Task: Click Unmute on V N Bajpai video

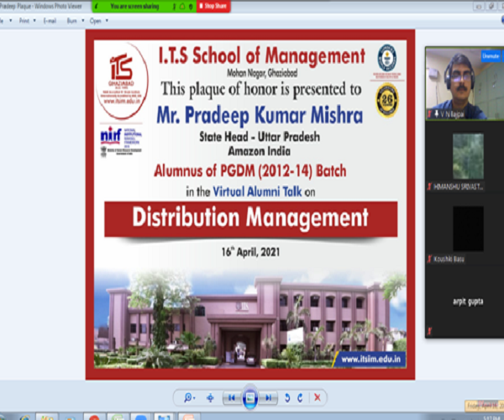Action: [491, 56]
